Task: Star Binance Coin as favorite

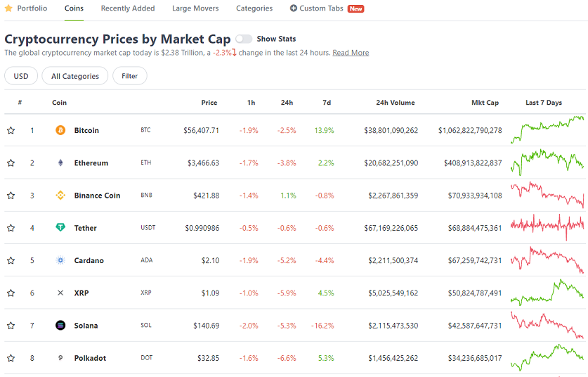Action: (x=11, y=196)
